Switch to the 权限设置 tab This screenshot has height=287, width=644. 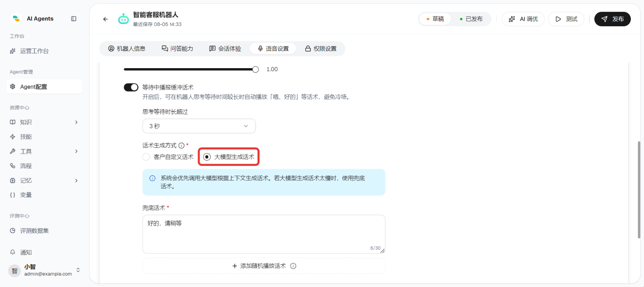pos(320,48)
